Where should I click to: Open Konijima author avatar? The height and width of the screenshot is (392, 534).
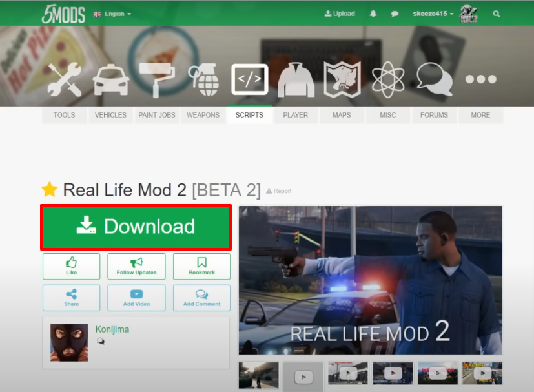(x=69, y=343)
